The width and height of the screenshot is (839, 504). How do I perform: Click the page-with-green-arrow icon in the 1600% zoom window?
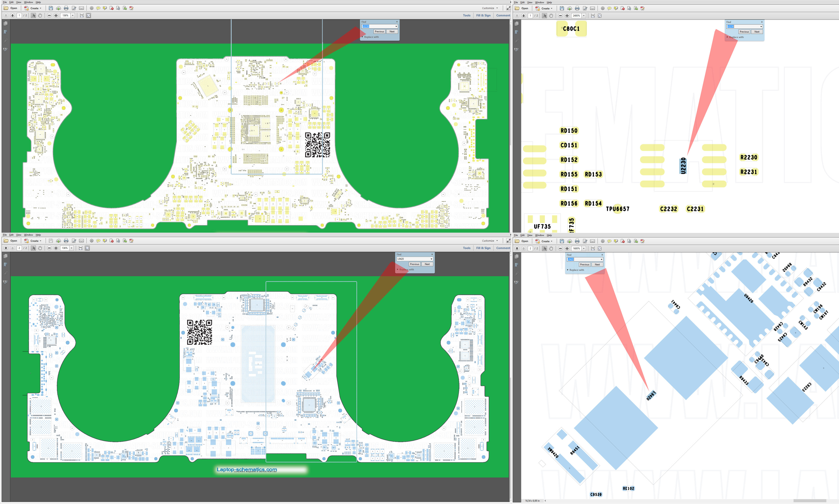coord(636,241)
